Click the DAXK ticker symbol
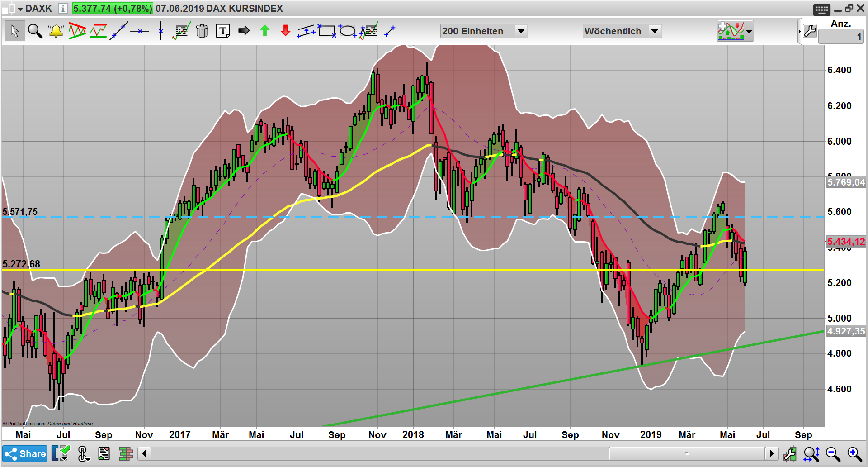The height and width of the screenshot is (467, 868). [x=39, y=9]
